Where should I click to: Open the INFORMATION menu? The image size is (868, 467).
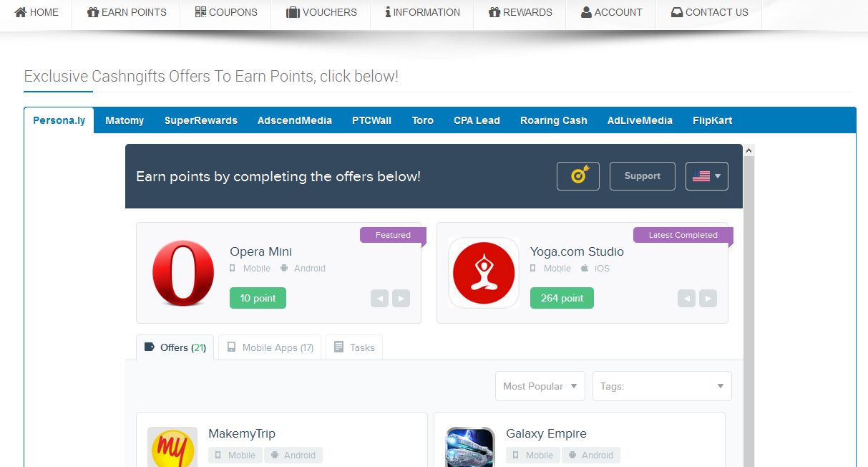click(422, 12)
